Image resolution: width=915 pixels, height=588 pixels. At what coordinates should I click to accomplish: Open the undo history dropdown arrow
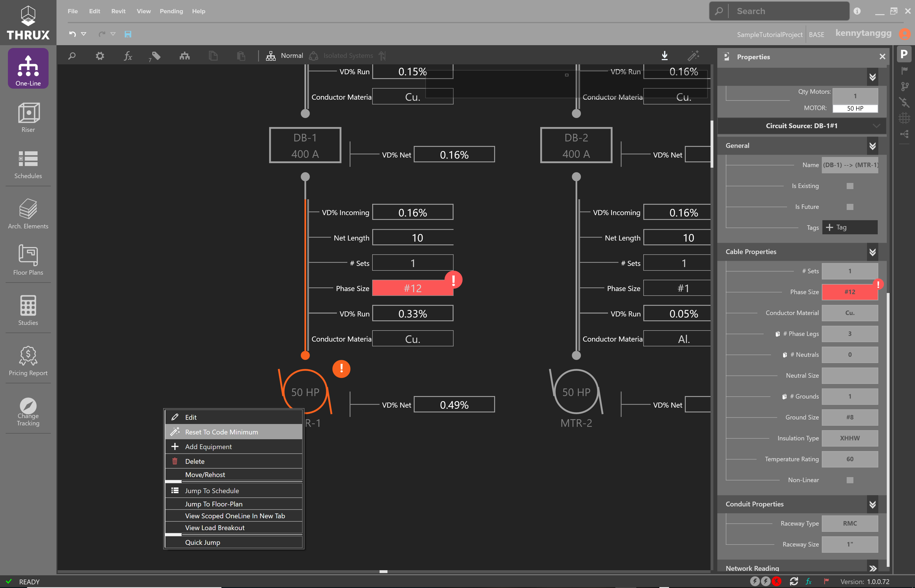click(x=84, y=34)
